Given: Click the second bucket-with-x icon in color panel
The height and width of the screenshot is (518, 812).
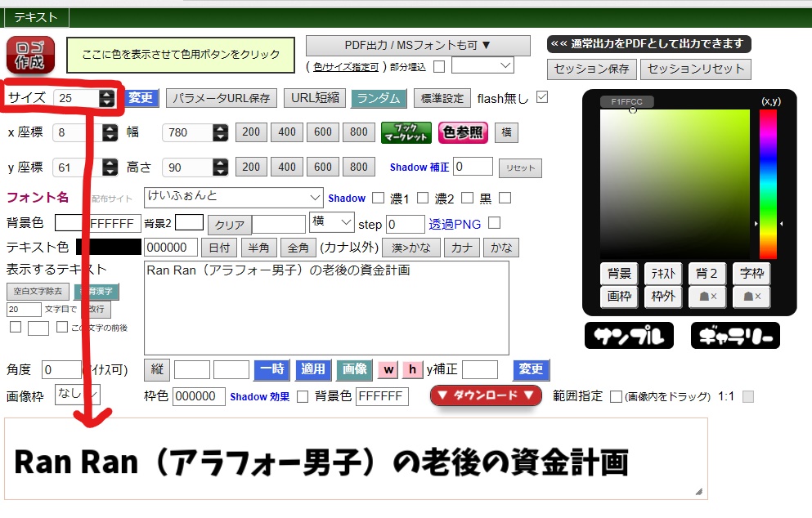Looking at the screenshot, I should 751,297.
